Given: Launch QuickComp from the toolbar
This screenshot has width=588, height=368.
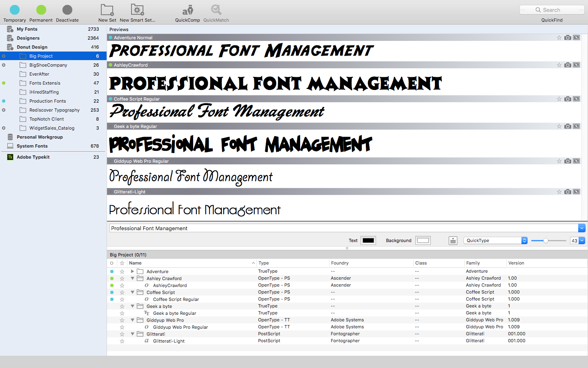Looking at the screenshot, I should click(187, 10).
